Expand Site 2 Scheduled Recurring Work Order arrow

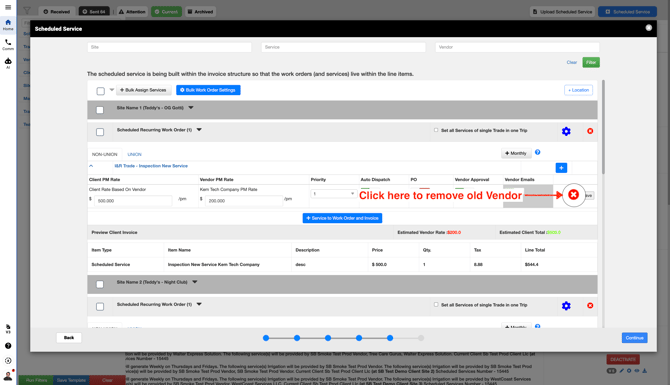[x=199, y=304]
